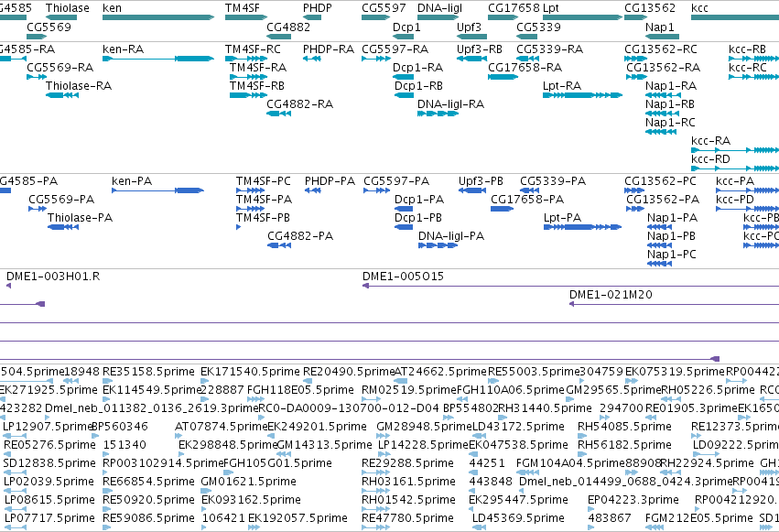The height and width of the screenshot is (532, 779).
Task: Select the Nap1 gene label
Action: (660, 27)
